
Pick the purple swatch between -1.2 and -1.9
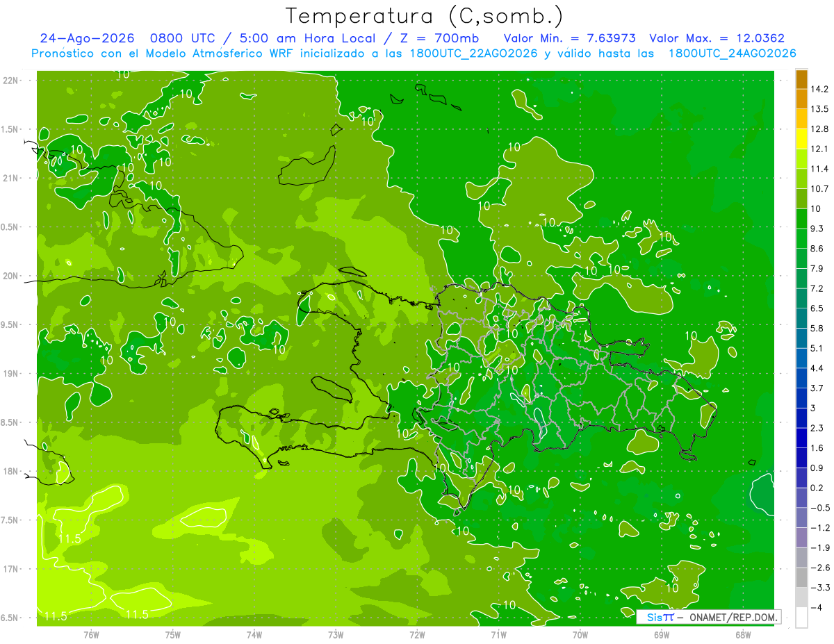coord(802,538)
